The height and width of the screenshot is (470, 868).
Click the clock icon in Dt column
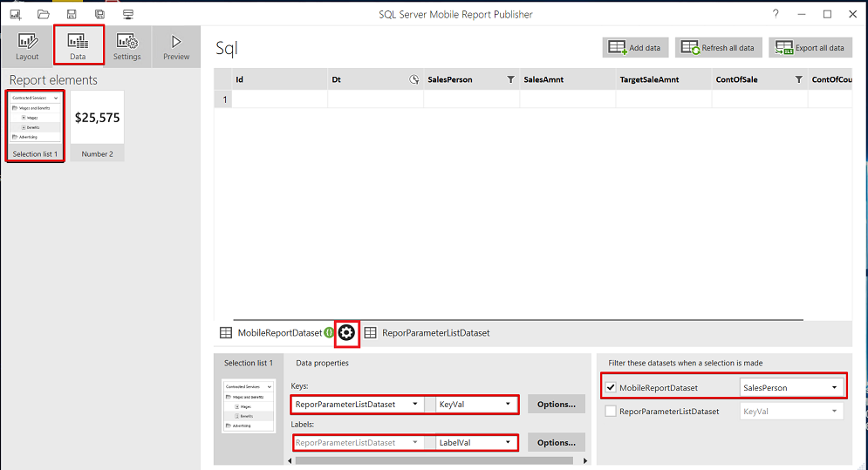click(413, 79)
